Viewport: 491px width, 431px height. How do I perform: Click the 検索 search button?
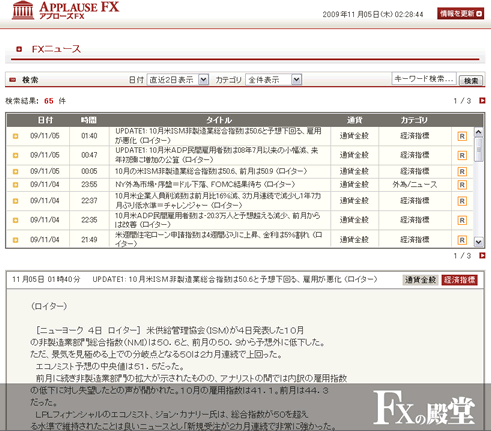click(x=471, y=81)
